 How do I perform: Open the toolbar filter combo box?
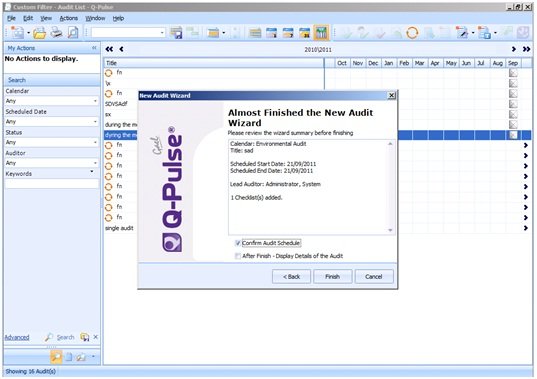click(x=128, y=33)
